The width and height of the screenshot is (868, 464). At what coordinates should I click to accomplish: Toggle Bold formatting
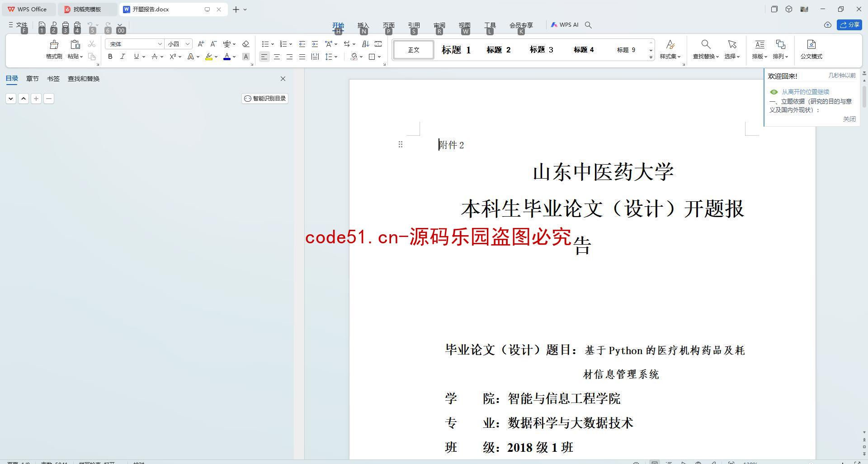(110, 57)
